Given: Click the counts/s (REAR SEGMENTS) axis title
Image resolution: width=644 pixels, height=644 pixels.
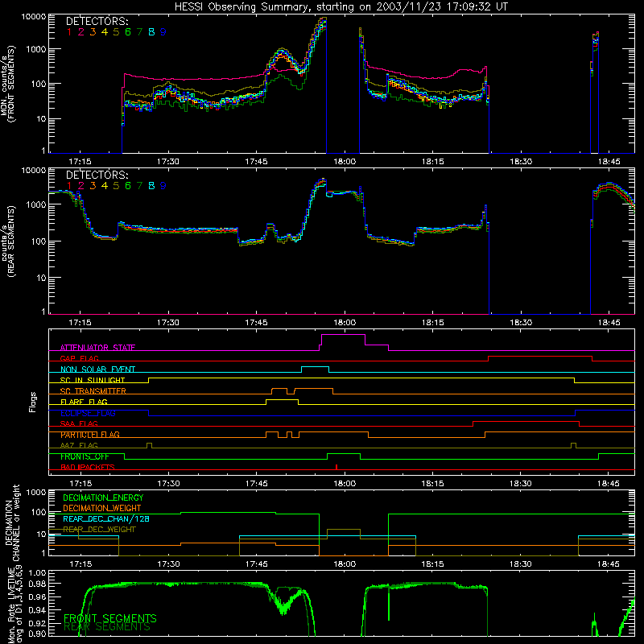Looking at the screenshot, I should [x=7, y=242].
